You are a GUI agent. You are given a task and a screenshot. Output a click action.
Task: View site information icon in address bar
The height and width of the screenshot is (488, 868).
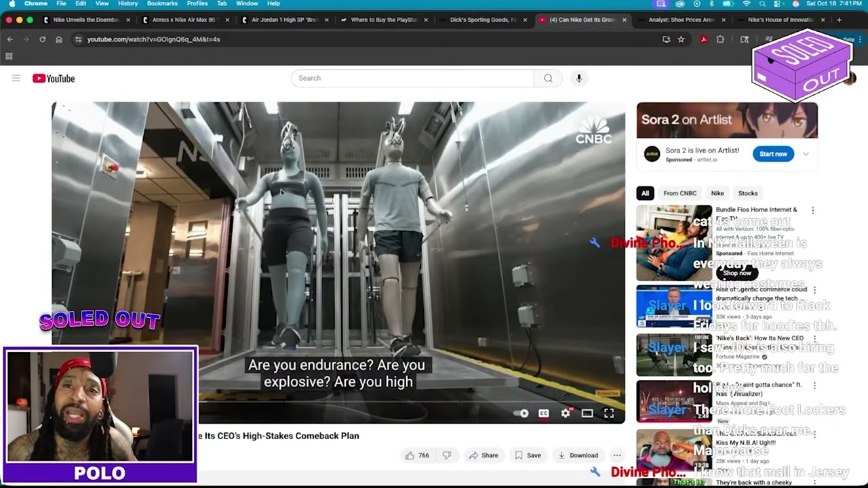pos(79,39)
